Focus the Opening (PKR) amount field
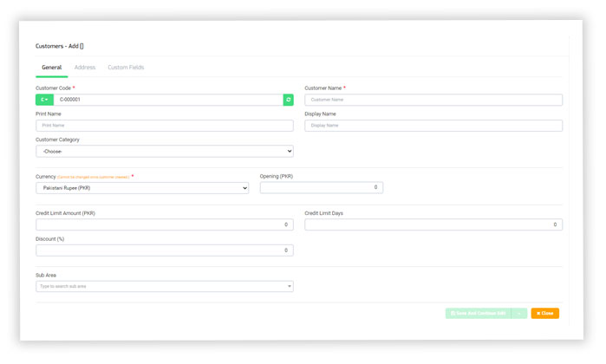The width and height of the screenshot is (606, 364). click(x=321, y=187)
